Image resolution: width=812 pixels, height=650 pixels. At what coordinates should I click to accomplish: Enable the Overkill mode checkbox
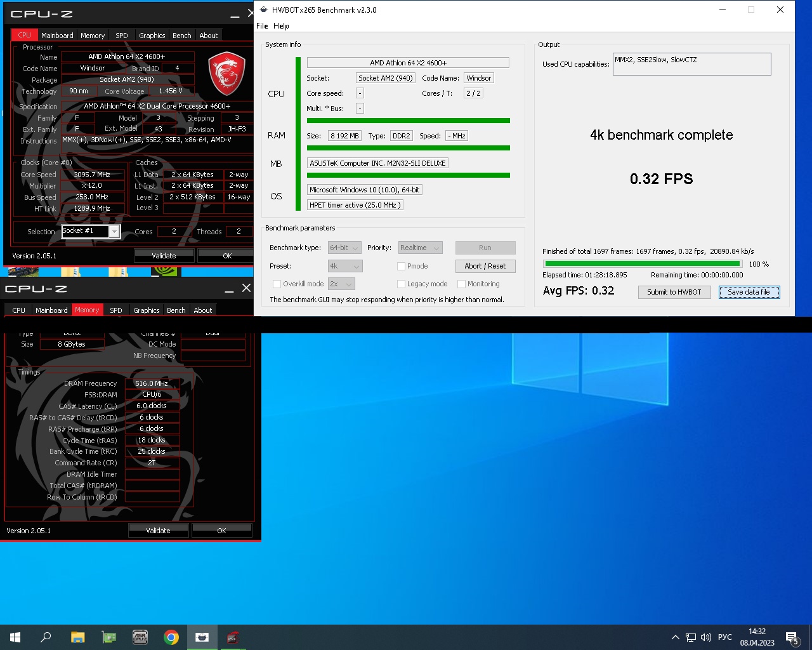(x=277, y=284)
